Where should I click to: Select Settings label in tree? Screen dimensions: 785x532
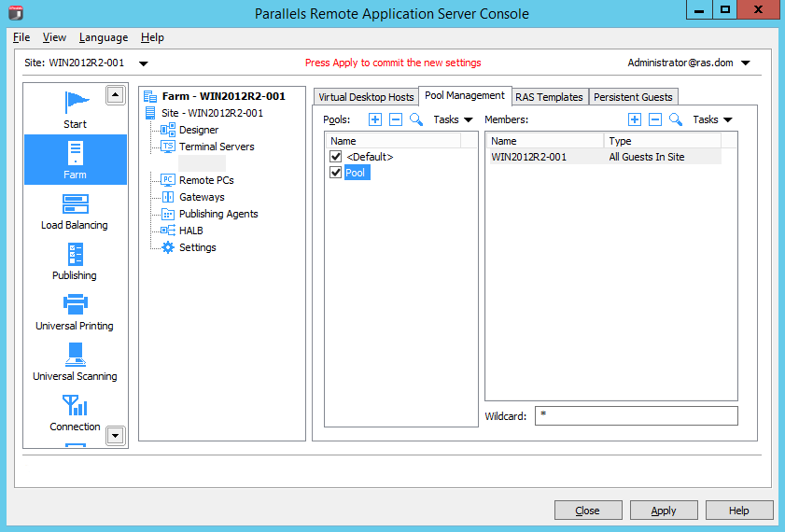pyautogui.click(x=198, y=247)
